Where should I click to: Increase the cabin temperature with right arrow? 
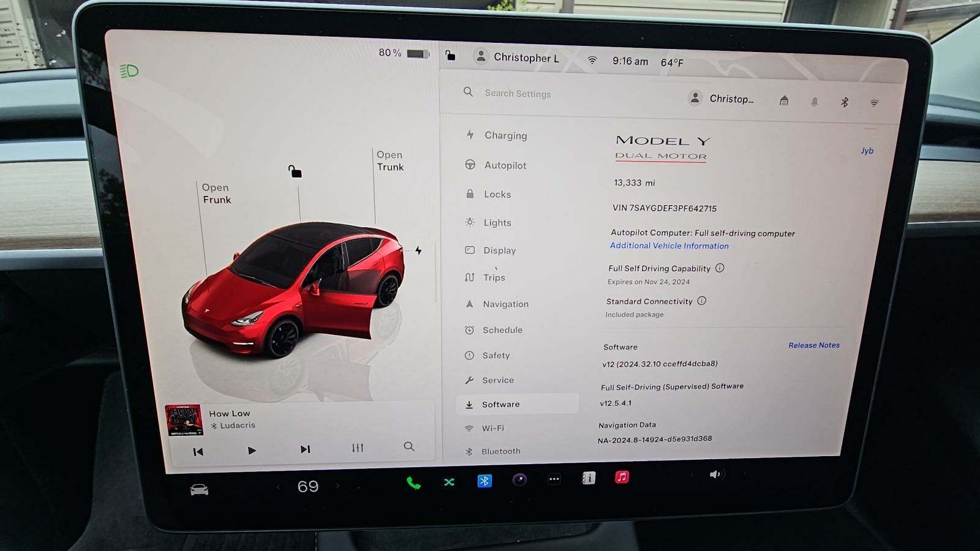click(x=337, y=486)
